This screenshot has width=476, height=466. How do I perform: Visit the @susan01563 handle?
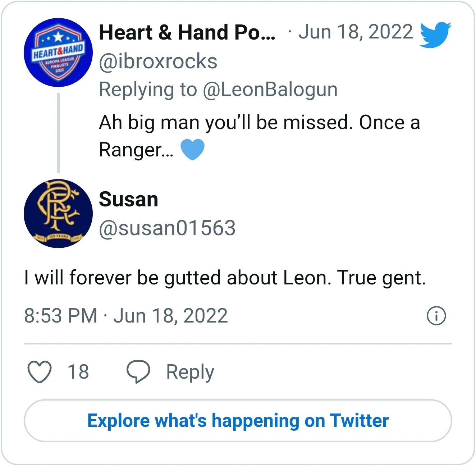click(167, 228)
